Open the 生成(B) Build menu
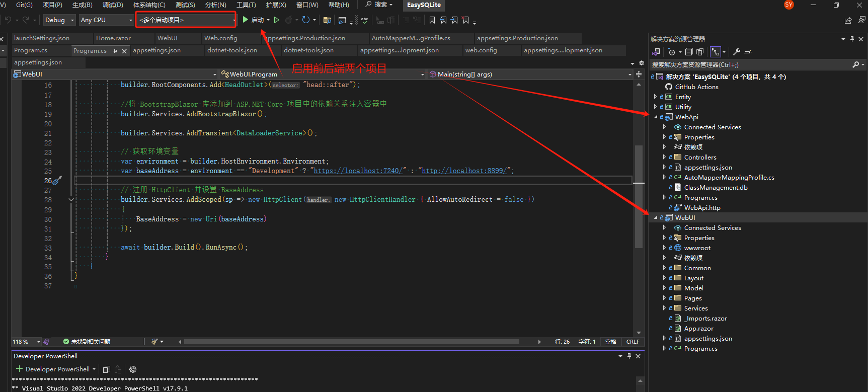This screenshot has width=868, height=392. coord(82,5)
